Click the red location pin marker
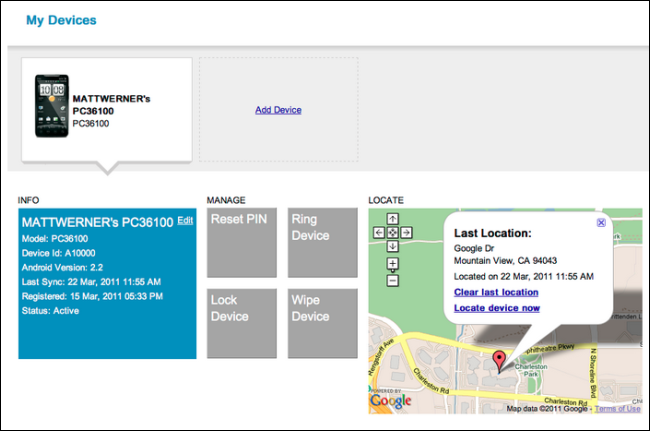Image resolution: width=650 pixels, height=431 pixels. pos(499,361)
